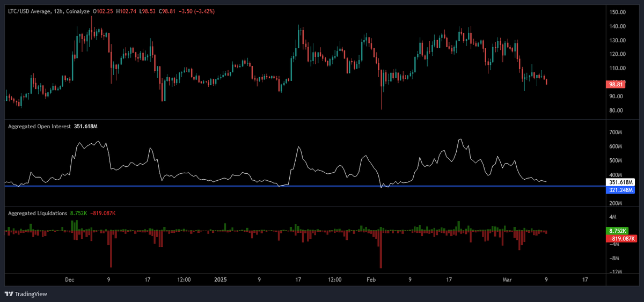644x302 pixels.
Task: Click the 600M open interest axis label
Action: click(616, 146)
